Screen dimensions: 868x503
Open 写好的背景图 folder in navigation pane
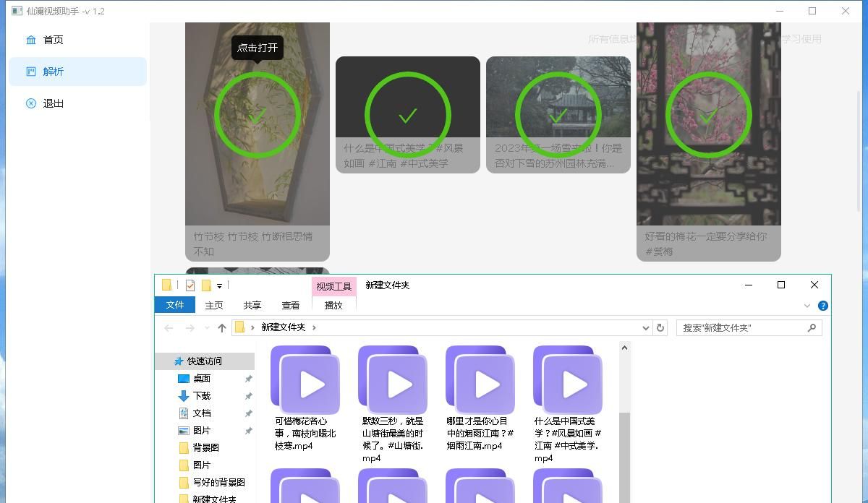pos(218,482)
